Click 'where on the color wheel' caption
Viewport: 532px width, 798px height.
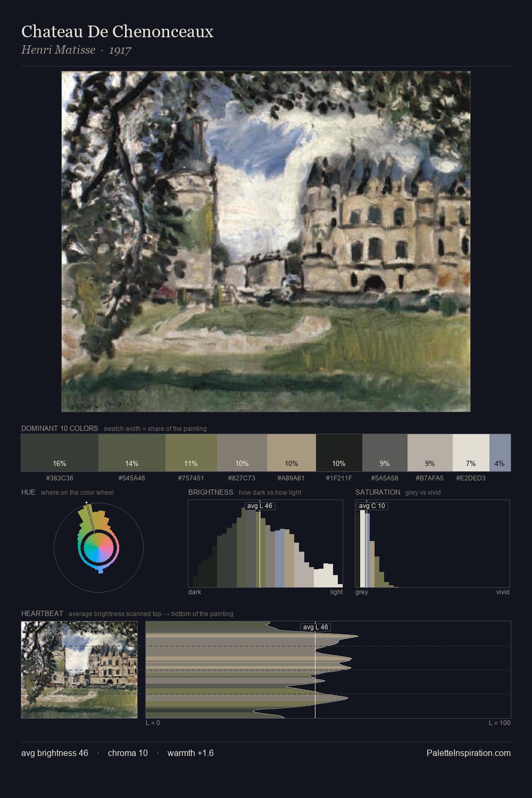click(x=77, y=493)
